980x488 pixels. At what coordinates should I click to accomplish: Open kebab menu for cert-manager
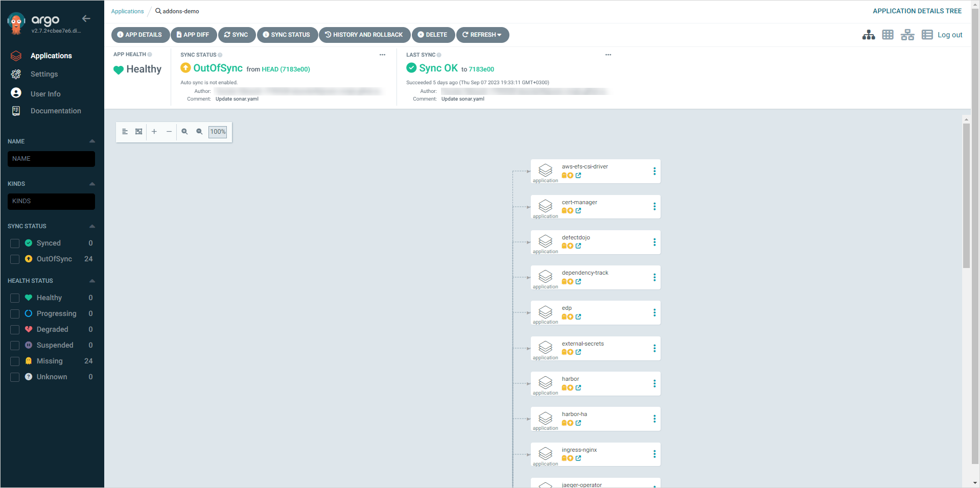pyautogui.click(x=655, y=206)
